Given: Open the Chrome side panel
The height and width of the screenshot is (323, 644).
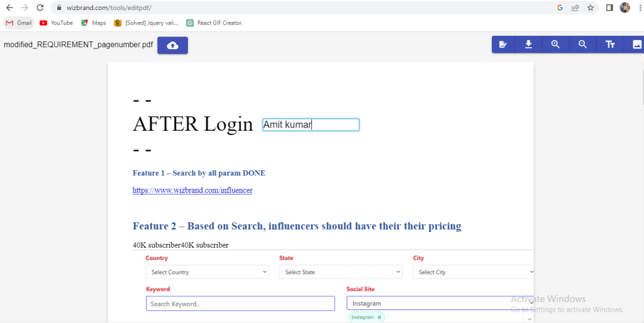Looking at the screenshot, I should [609, 8].
